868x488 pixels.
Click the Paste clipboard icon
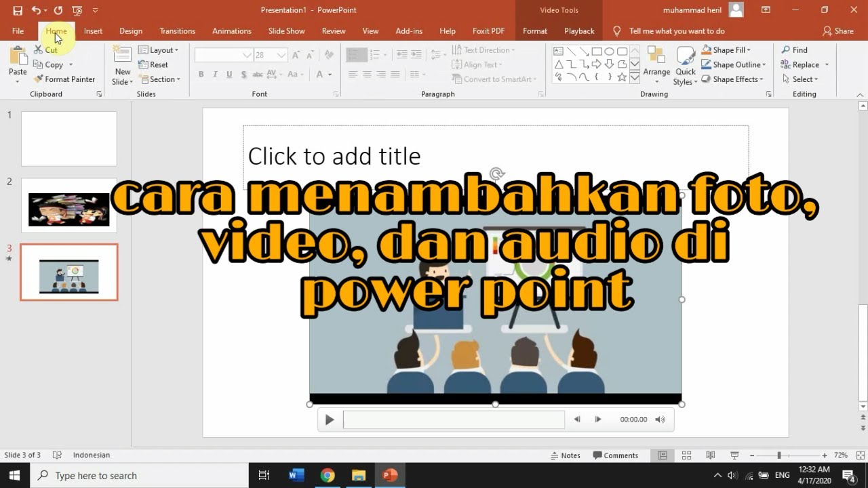18,56
